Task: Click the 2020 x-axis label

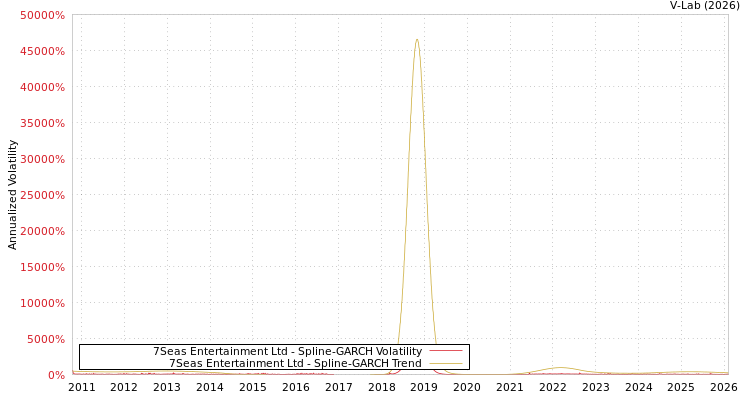Action: (467, 387)
